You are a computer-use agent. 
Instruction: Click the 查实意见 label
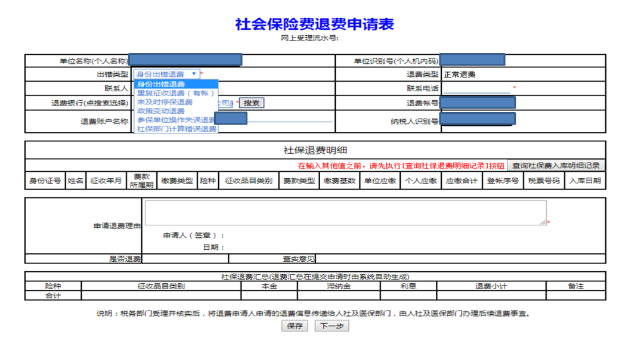299,259
